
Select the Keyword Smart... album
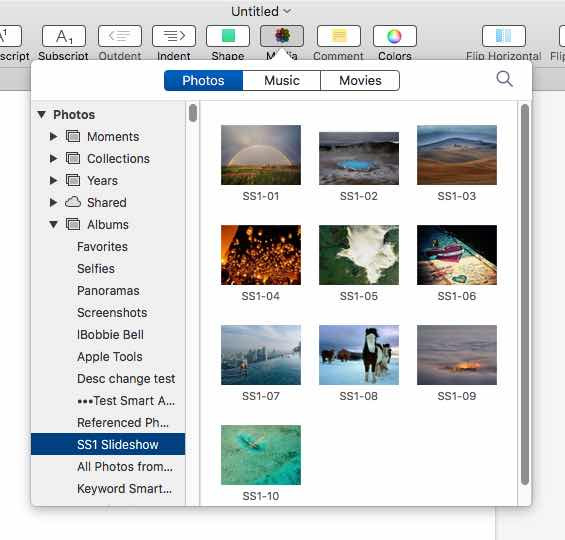click(108, 488)
